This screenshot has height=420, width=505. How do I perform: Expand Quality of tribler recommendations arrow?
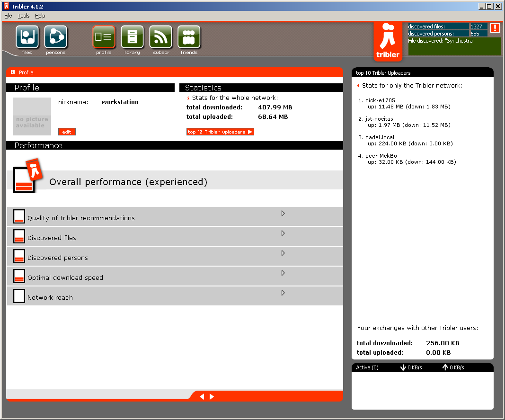click(283, 214)
